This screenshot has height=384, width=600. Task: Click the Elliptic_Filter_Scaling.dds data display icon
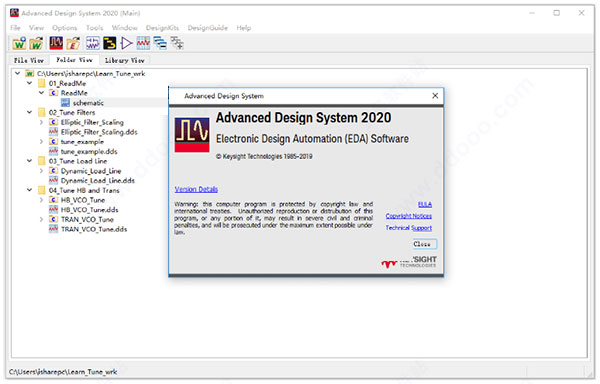[x=54, y=132]
